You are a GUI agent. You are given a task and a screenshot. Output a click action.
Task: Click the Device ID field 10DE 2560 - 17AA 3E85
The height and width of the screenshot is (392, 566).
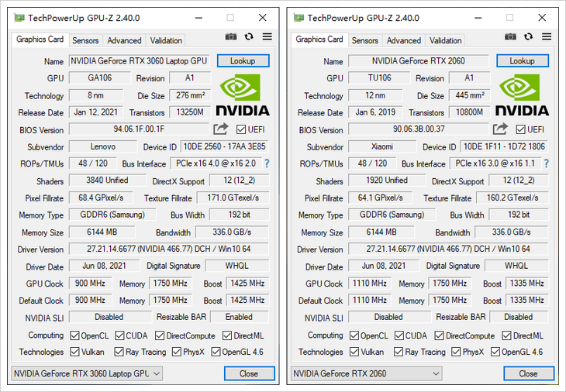(x=225, y=146)
